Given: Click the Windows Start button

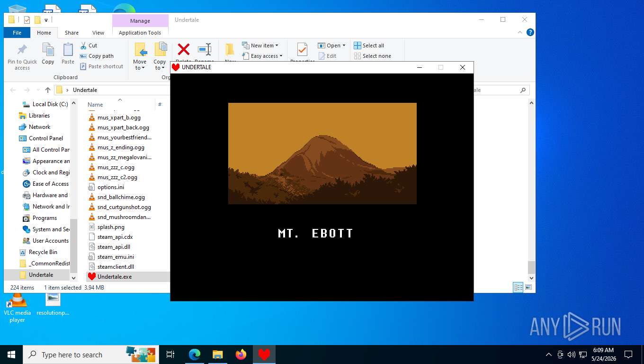Looking at the screenshot, I should coord(11,355).
